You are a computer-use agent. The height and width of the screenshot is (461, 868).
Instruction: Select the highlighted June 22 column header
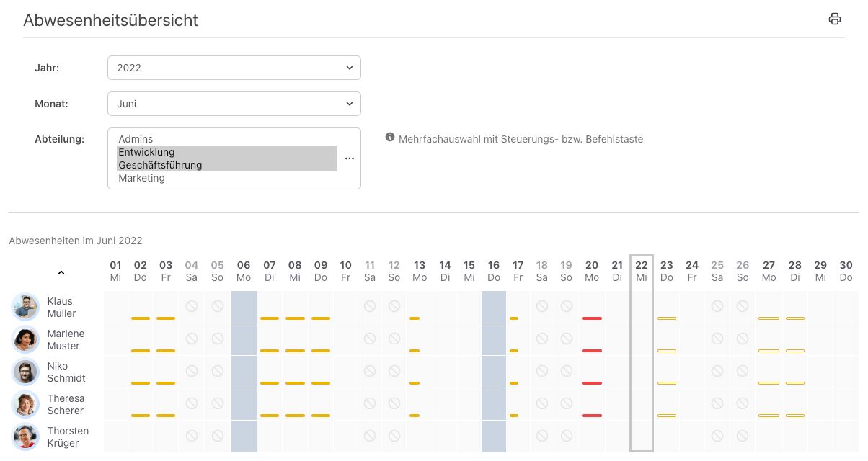point(642,270)
